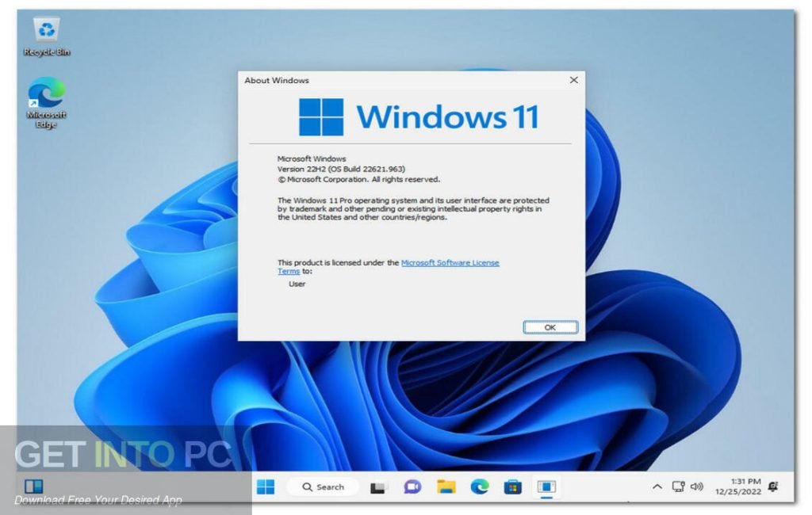The height and width of the screenshot is (515, 812).
Task: Expand hidden system tray icons
Action: click(658, 486)
